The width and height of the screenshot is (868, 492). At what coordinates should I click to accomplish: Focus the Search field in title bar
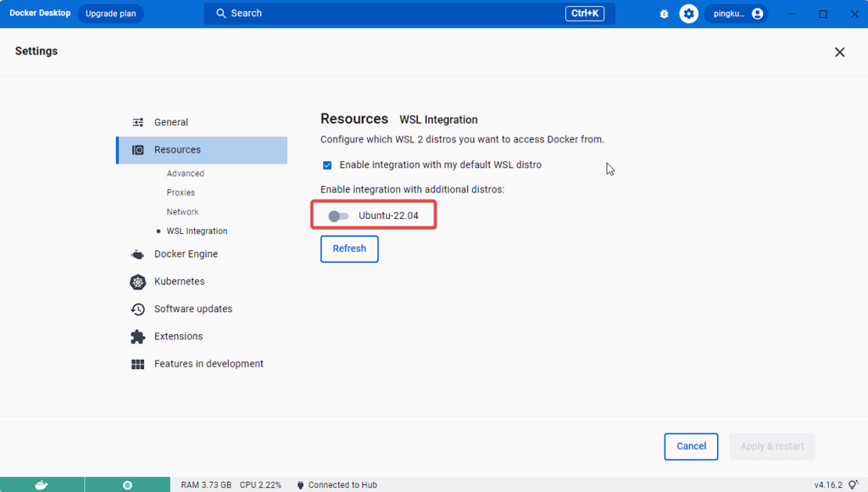(409, 14)
